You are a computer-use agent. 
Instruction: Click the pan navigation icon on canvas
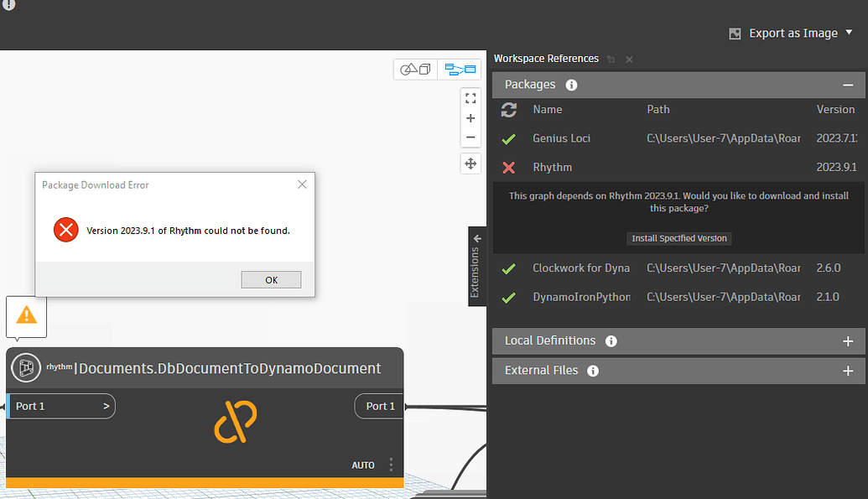470,164
